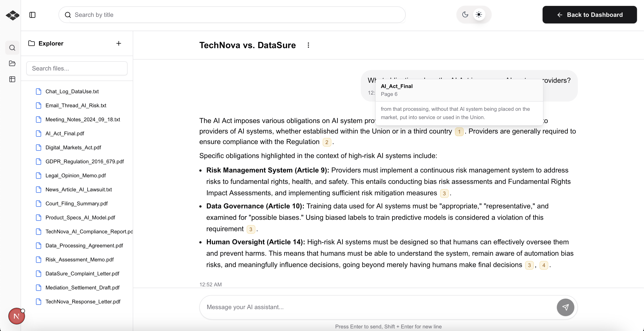Screen dimensions: 644x331
Task: Switch to light mode sun toggle
Action: pyautogui.click(x=479, y=14)
